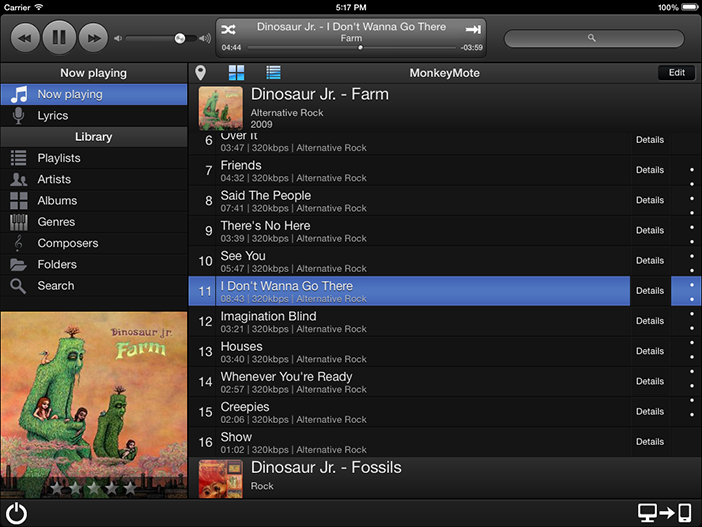Click the Edit button
Viewport: 702px width, 527px height.
click(676, 73)
